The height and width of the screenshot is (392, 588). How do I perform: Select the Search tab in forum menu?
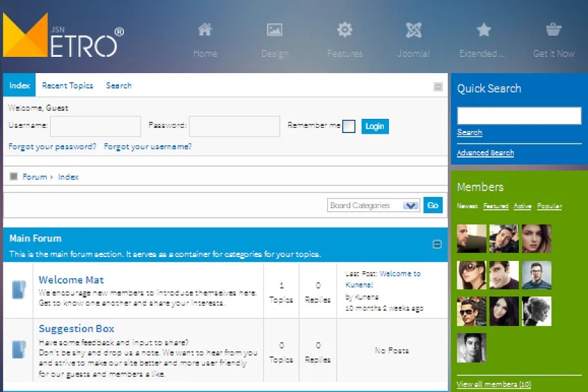[118, 85]
